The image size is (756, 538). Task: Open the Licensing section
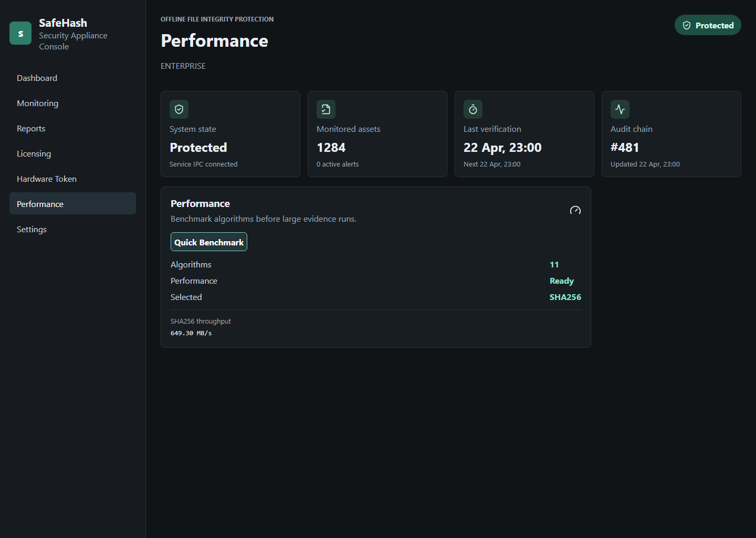click(x=34, y=153)
